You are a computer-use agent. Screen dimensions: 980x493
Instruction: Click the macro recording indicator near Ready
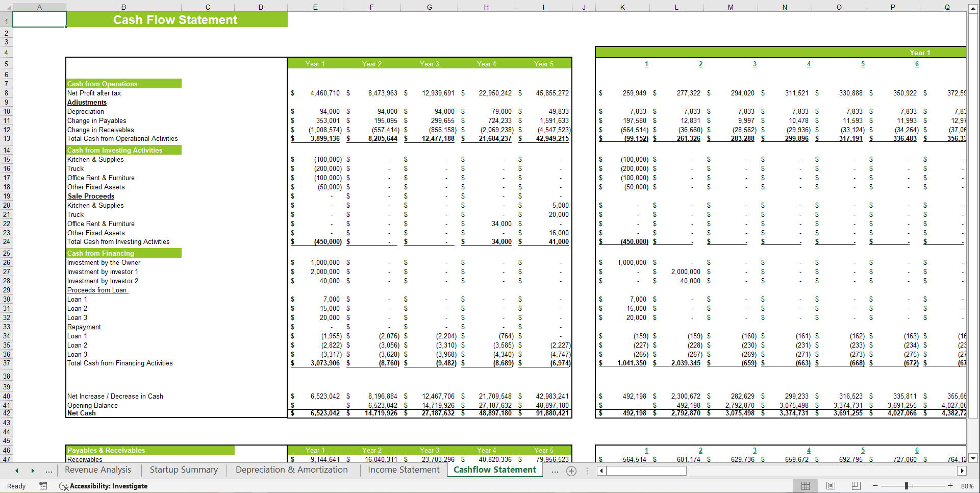point(43,486)
